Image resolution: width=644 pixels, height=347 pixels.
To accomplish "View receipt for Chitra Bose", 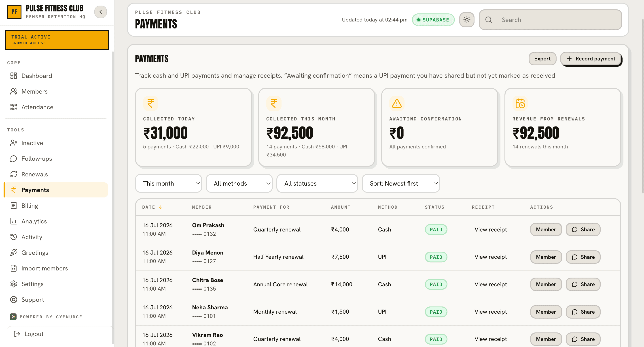I will 491,284.
